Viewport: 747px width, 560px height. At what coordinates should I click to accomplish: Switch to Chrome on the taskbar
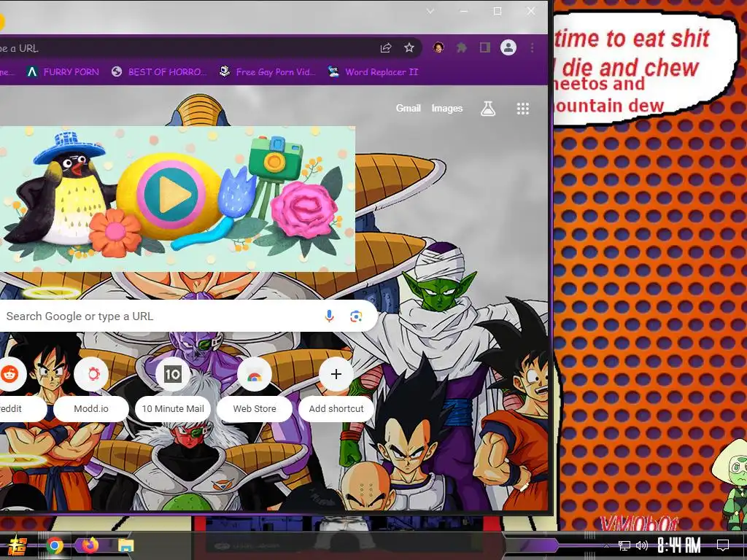tap(54, 545)
